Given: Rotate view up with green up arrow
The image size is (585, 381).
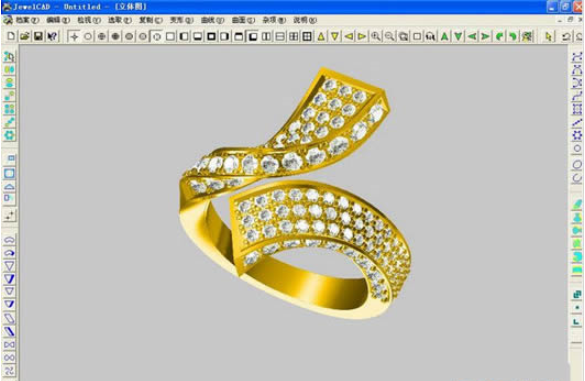Looking at the screenshot, I should coord(444,36).
